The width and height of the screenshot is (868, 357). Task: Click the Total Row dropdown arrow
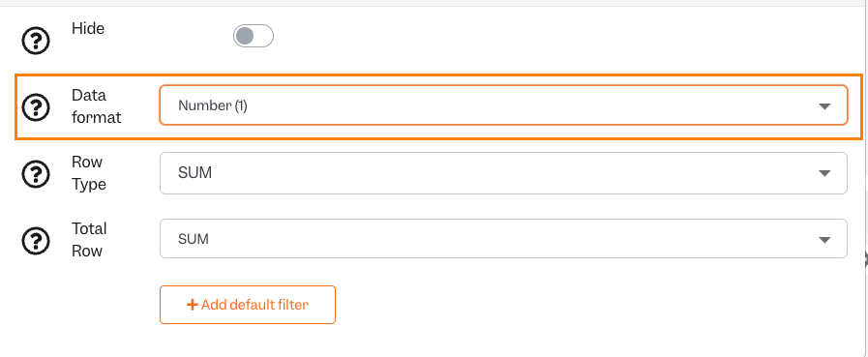[824, 240]
